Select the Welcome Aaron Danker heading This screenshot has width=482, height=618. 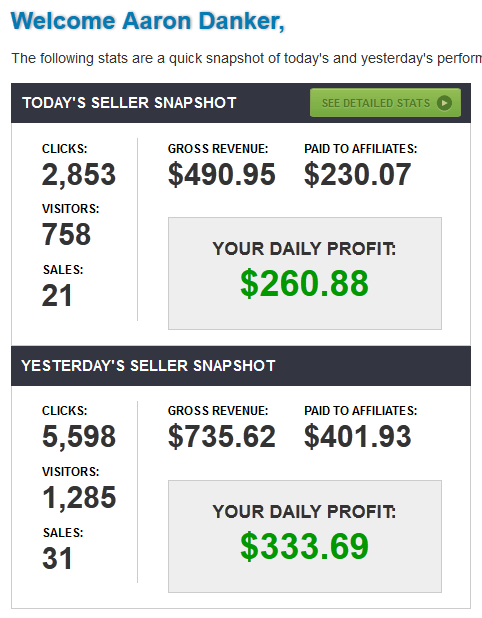[147, 21]
